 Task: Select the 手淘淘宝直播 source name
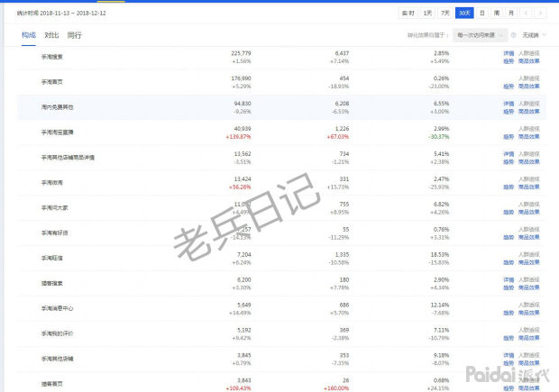coord(58,132)
